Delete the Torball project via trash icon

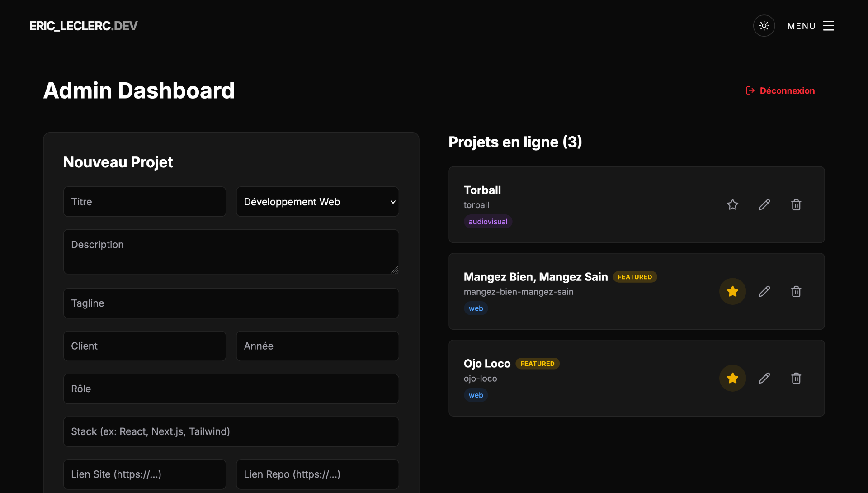(796, 205)
